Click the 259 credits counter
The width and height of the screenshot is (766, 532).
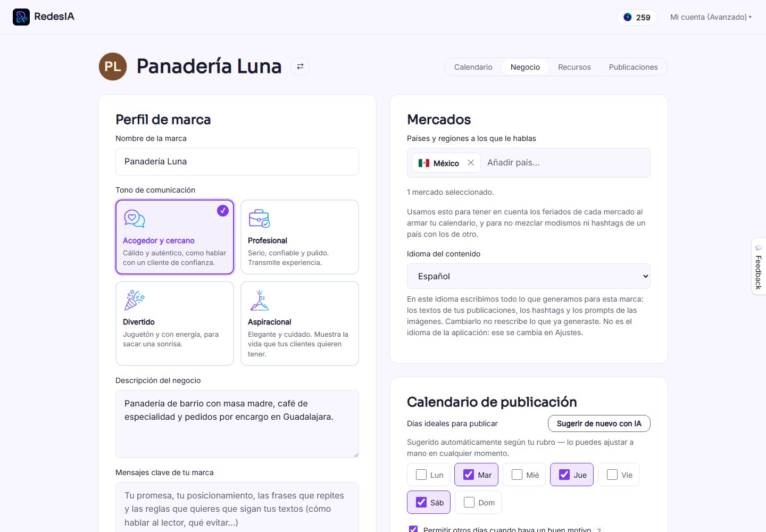click(637, 17)
